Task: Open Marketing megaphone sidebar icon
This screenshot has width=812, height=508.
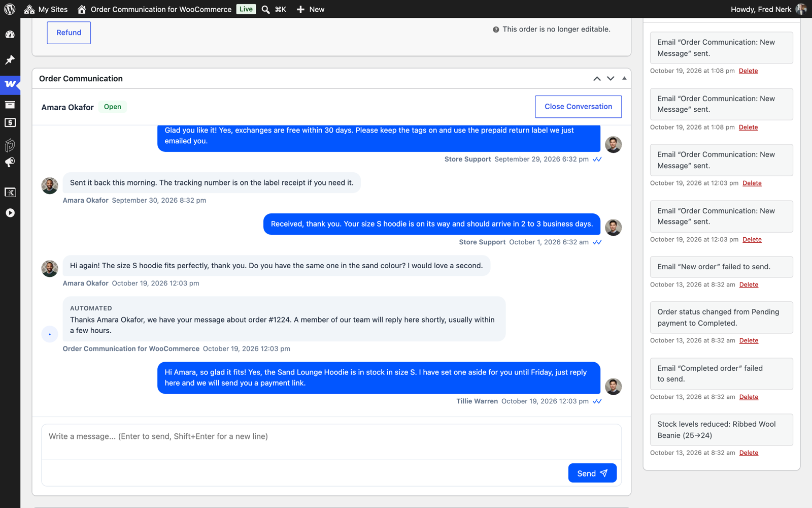Action: point(10,163)
